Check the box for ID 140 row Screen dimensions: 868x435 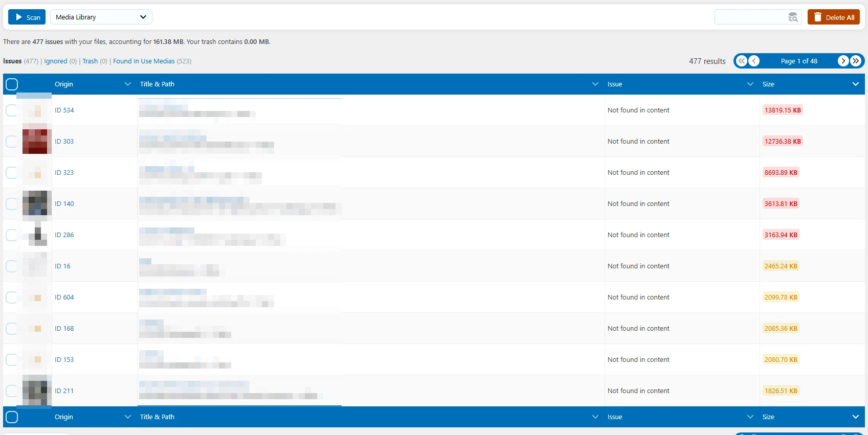point(11,204)
